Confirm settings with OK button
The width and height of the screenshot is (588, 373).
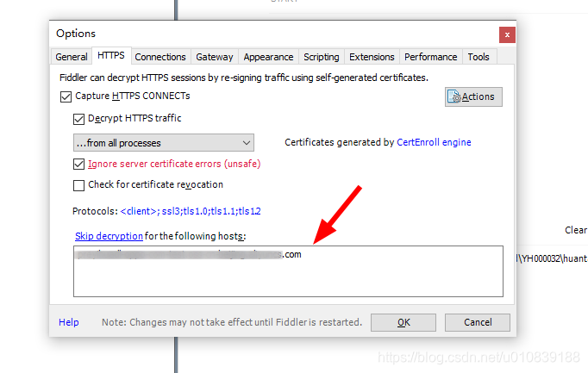tap(403, 322)
